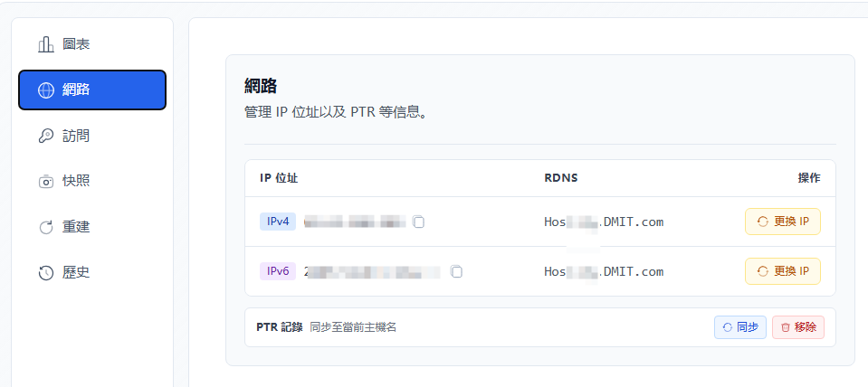Click the bar chart icon for 圖表
The height and width of the screenshot is (387, 868).
(45, 44)
